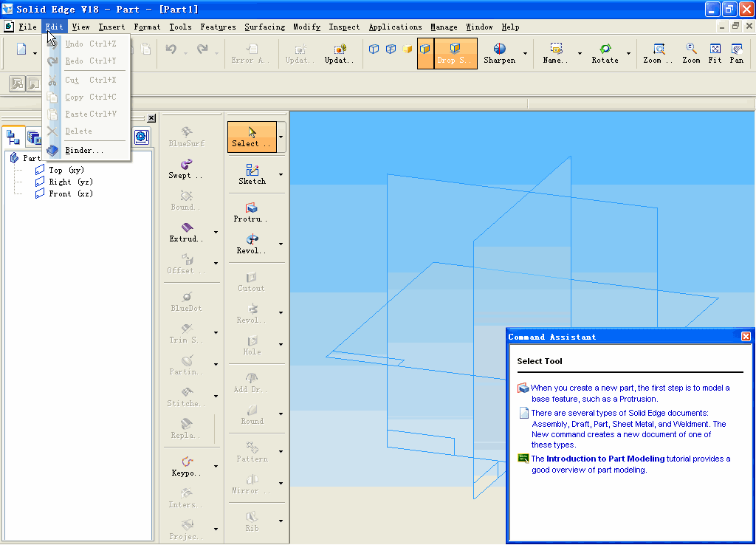Open the Inspect menu

click(x=344, y=27)
